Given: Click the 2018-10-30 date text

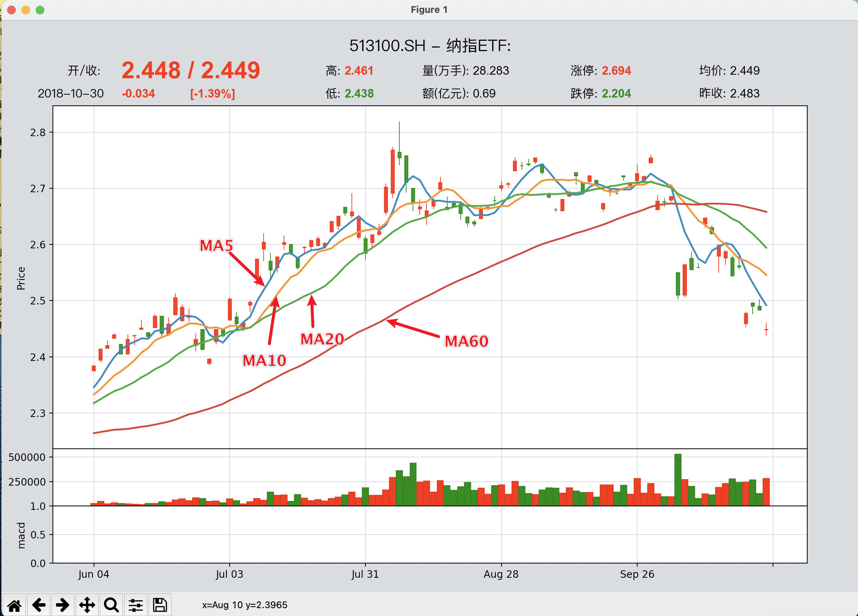Looking at the screenshot, I should (71, 94).
